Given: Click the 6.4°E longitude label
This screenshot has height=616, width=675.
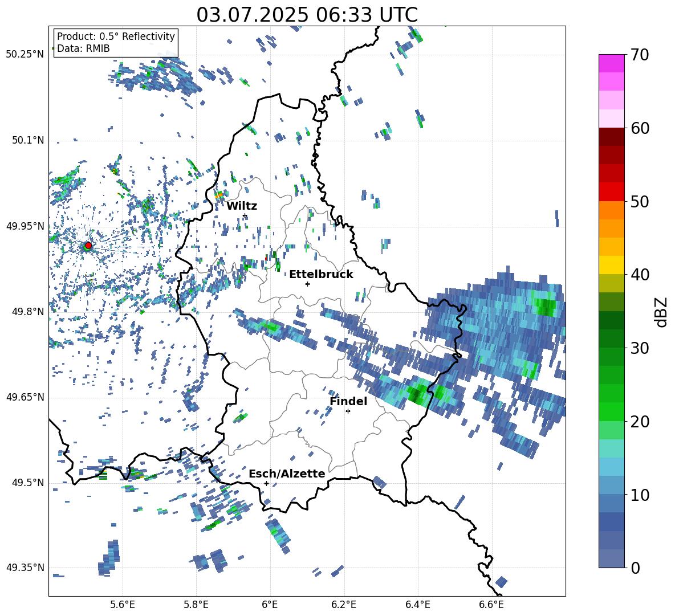Looking at the screenshot, I should tap(417, 605).
